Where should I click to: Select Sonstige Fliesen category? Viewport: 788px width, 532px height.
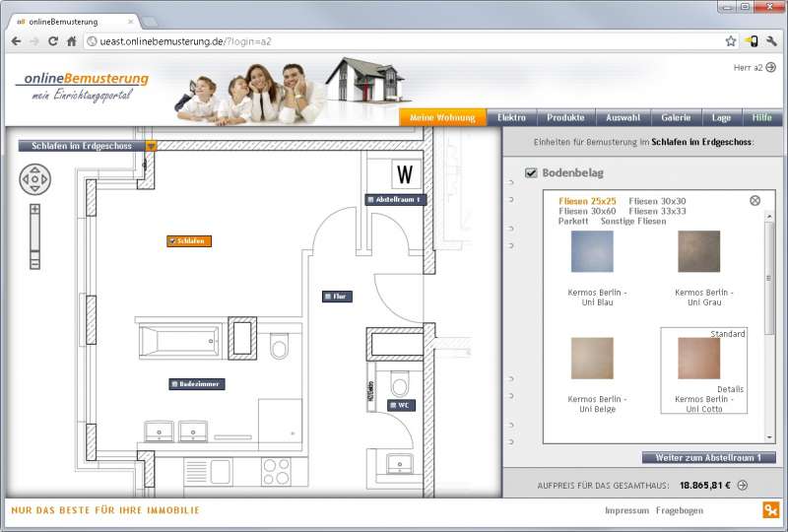coord(633,222)
